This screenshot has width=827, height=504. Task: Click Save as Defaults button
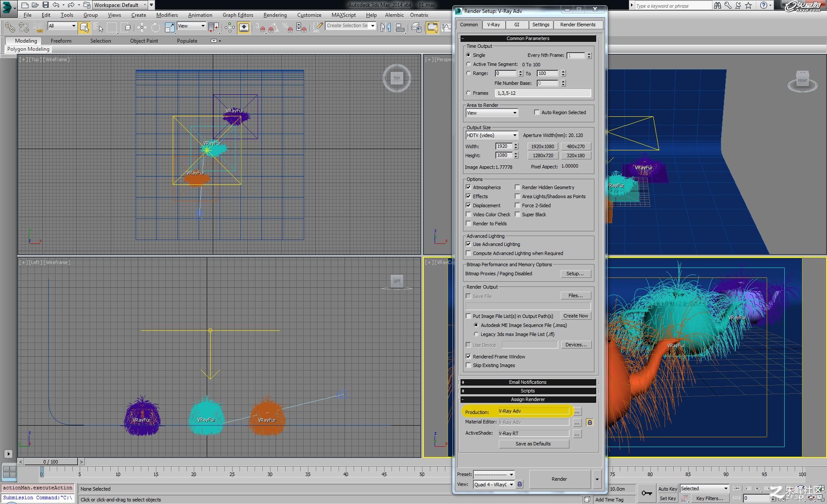533,444
